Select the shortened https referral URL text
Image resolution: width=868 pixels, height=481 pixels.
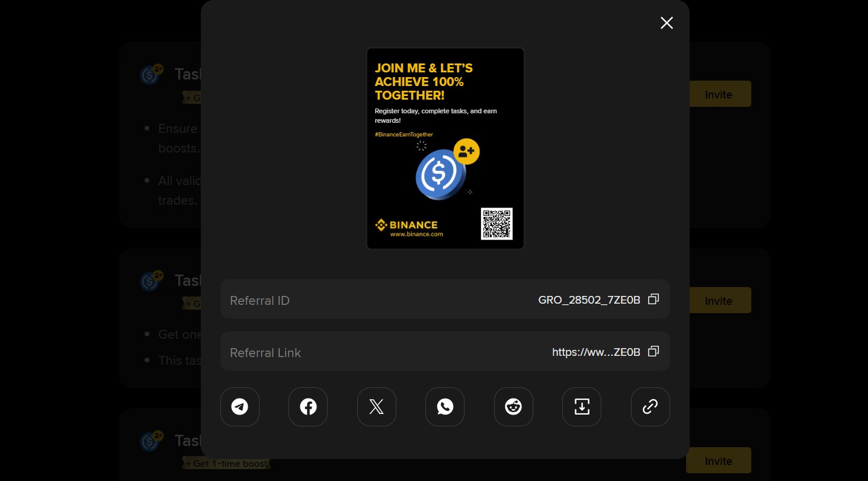[596, 352]
